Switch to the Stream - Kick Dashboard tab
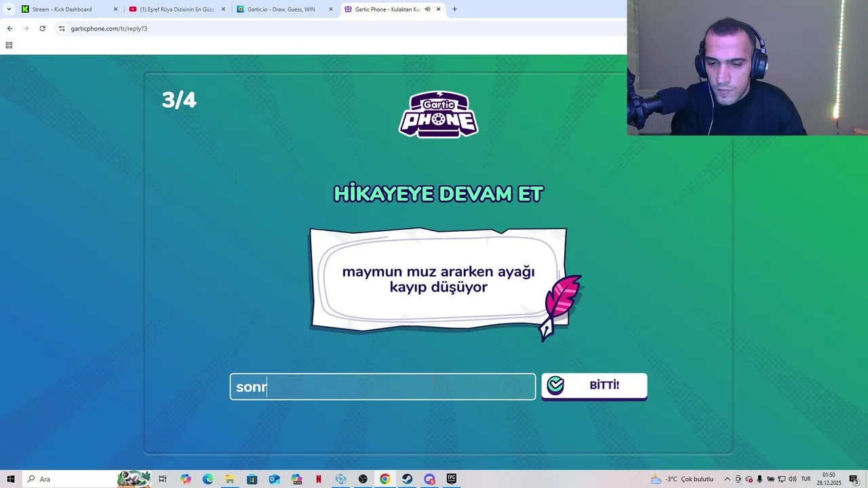Screen dimensions: 868x488 pyautogui.click(x=62, y=9)
